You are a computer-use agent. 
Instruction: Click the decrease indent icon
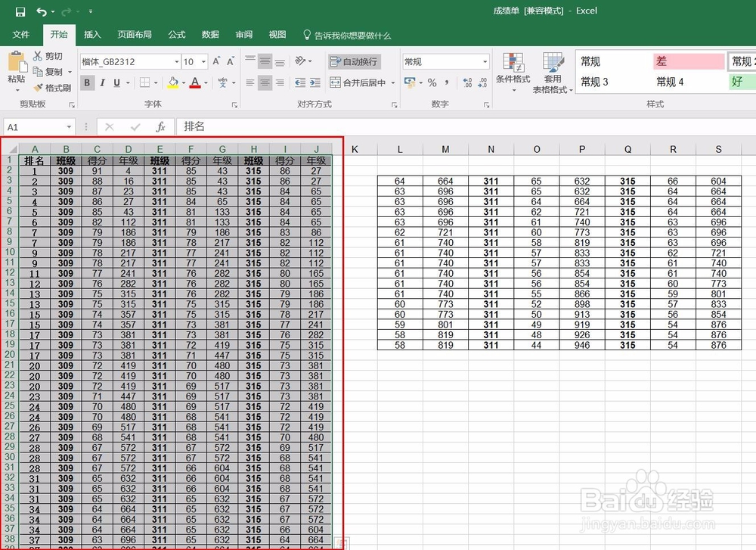(300, 82)
